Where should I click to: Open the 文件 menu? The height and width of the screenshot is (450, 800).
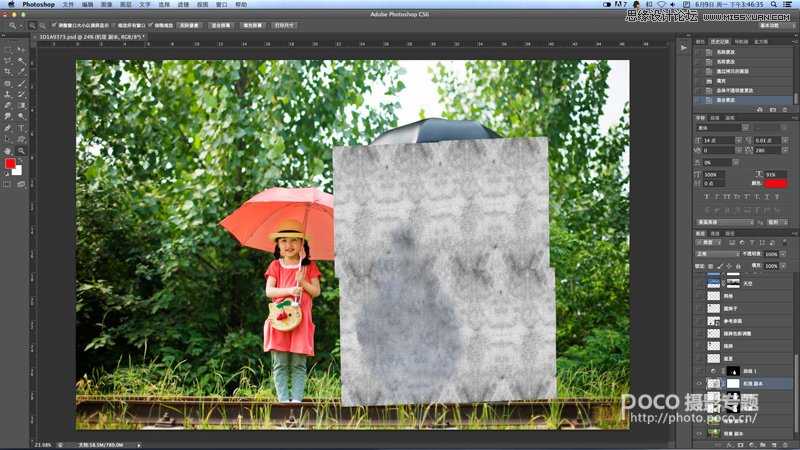pyautogui.click(x=68, y=4)
